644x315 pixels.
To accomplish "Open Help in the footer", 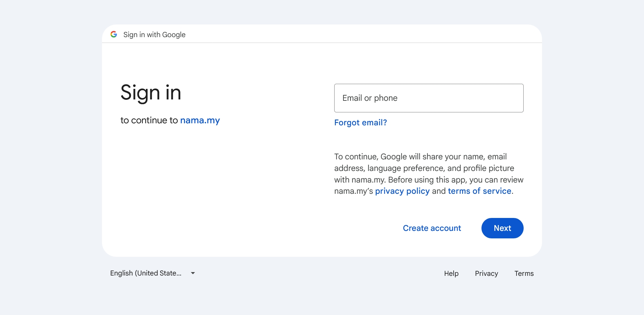I will (451, 273).
